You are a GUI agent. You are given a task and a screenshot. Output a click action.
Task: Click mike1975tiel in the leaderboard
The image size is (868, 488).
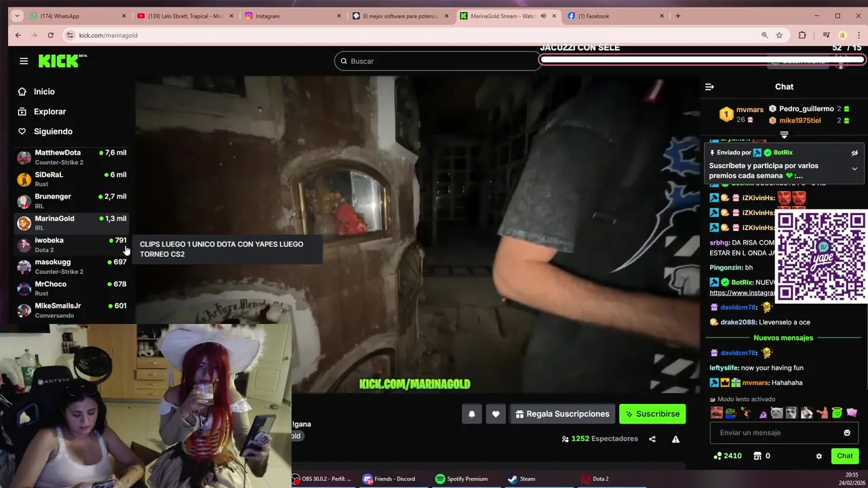(x=800, y=121)
